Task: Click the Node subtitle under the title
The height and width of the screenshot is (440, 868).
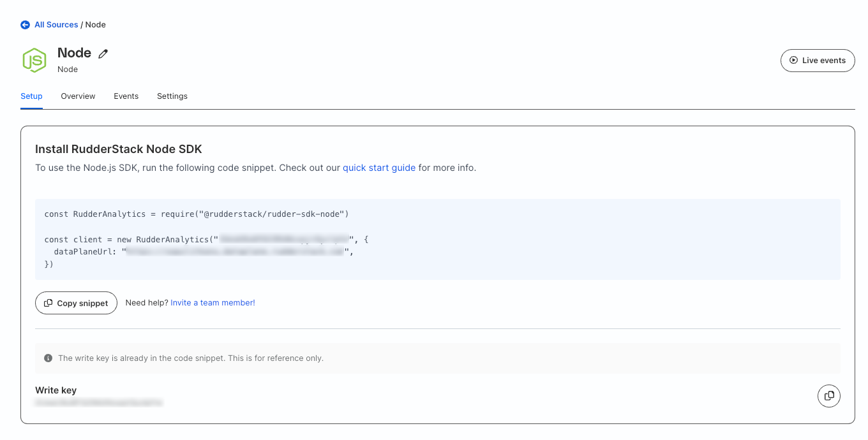Action: coord(68,70)
